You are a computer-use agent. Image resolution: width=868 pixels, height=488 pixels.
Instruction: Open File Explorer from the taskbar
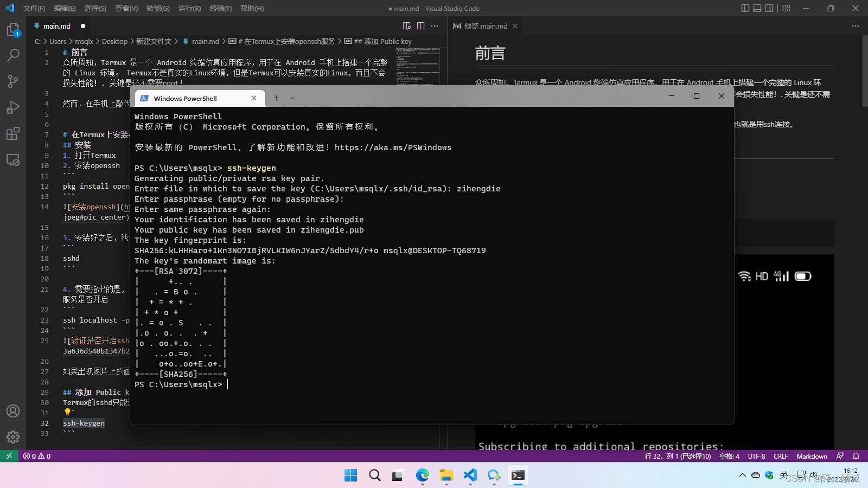coord(446,476)
